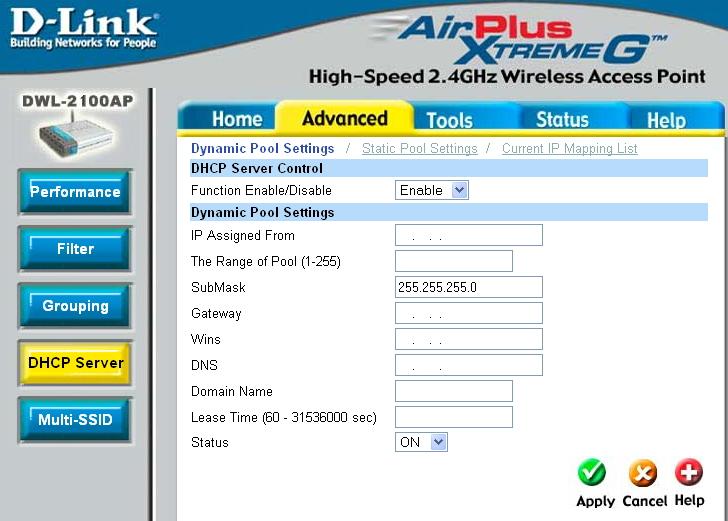728x521 pixels.
Task: Open the Function Enable/Disable dropdown
Action: 432,190
